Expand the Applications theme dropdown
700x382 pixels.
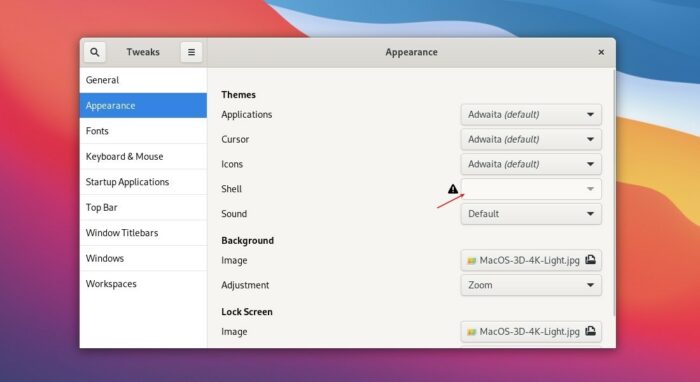point(531,115)
